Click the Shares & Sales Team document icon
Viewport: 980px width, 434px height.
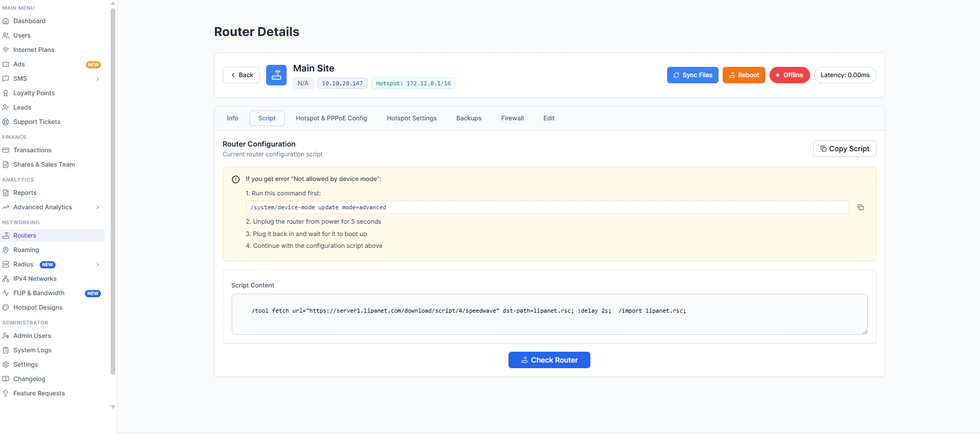(6, 165)
